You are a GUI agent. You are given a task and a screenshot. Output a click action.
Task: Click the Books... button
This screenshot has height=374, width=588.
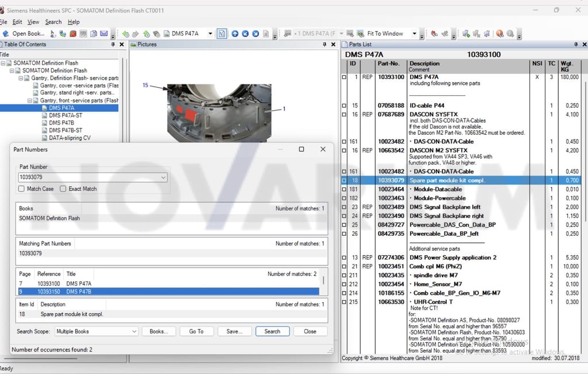pos(158,332)
